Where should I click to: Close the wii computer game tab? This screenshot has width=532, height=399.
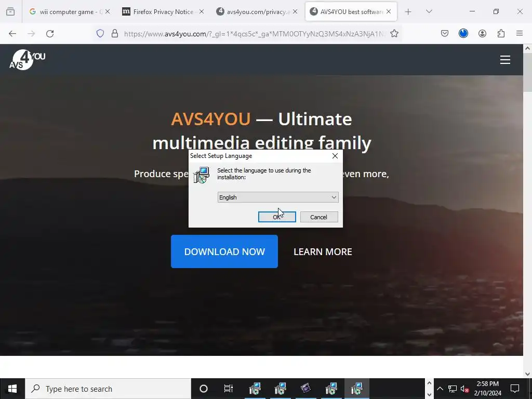coord(108,11)
